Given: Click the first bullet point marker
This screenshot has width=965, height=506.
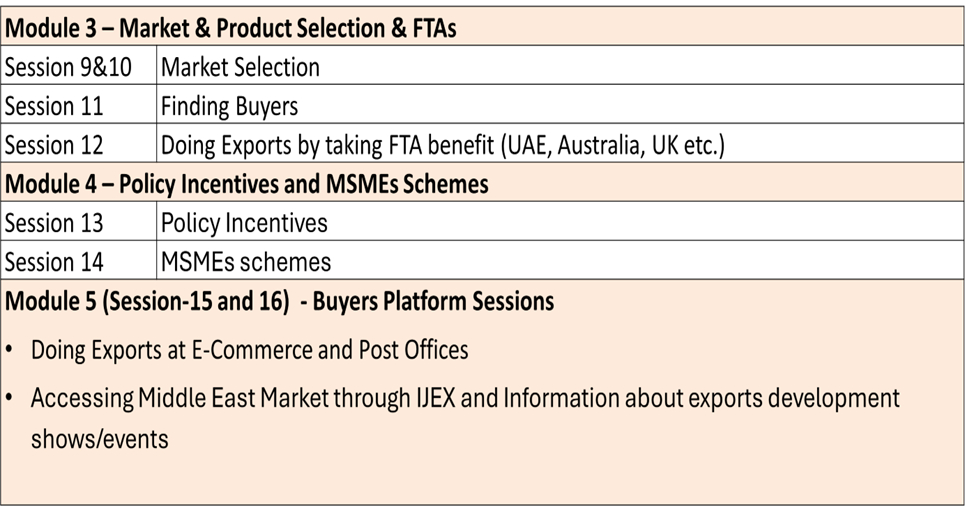Looking at the screenshot, I should 9,351.
